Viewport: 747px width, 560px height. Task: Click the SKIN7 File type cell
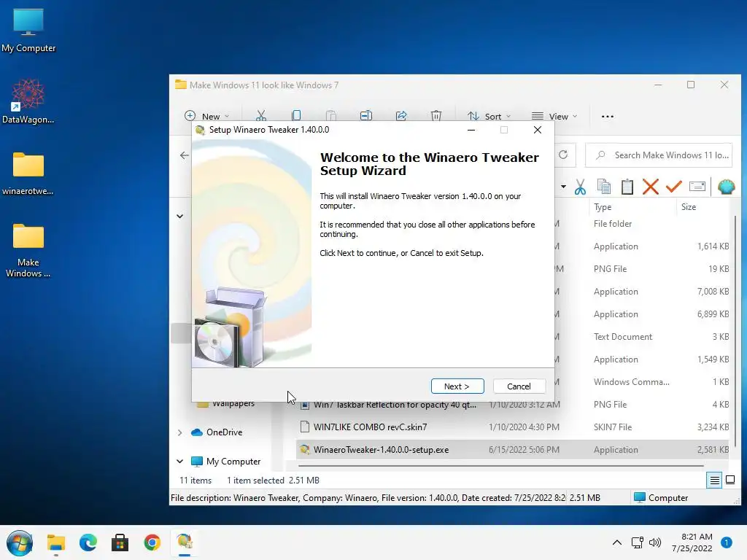(x=613, y=427)
